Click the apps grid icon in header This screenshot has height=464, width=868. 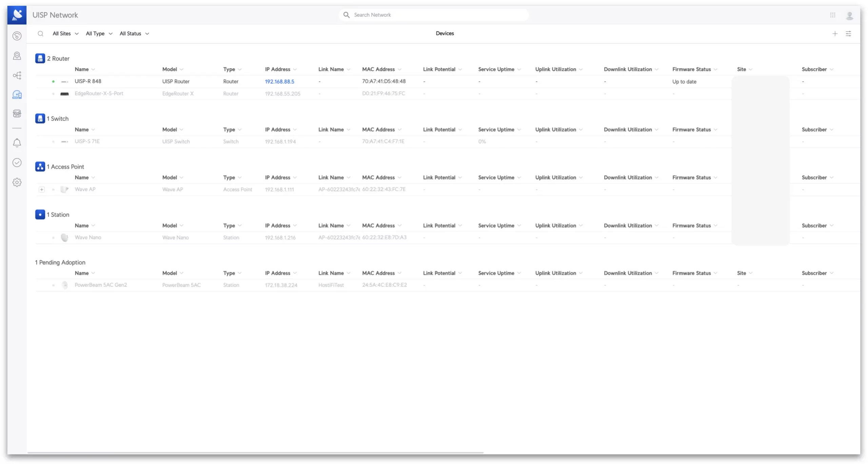[833, 15]
